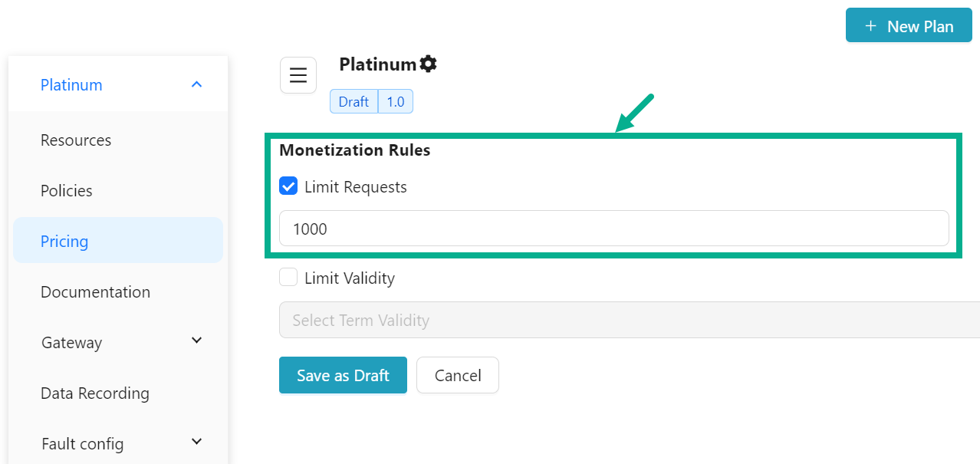
Task: Go to Resources in the sidebar
Action: click(76, 140)
